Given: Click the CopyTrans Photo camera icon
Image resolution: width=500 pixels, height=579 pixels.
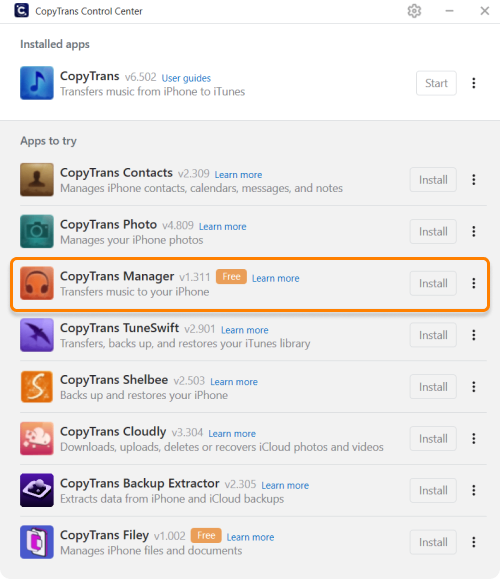Looking at the screenshot, I should (37, 232).
